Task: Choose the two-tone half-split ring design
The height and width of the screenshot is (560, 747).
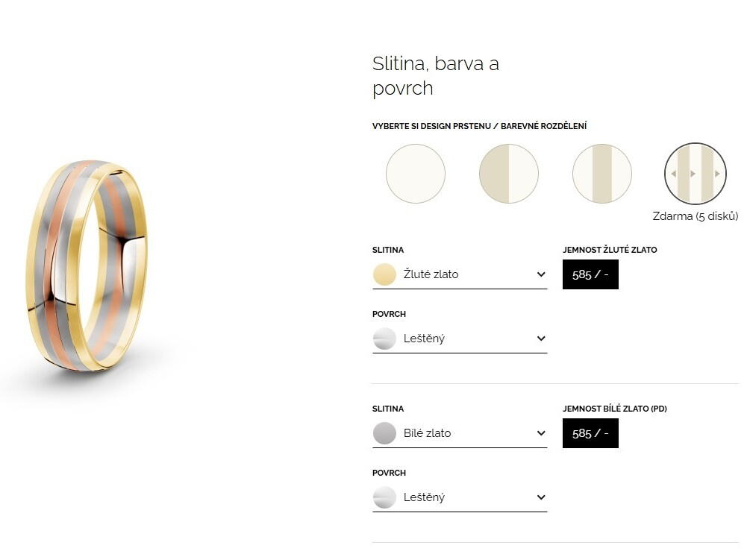Action: coord(509,174)
